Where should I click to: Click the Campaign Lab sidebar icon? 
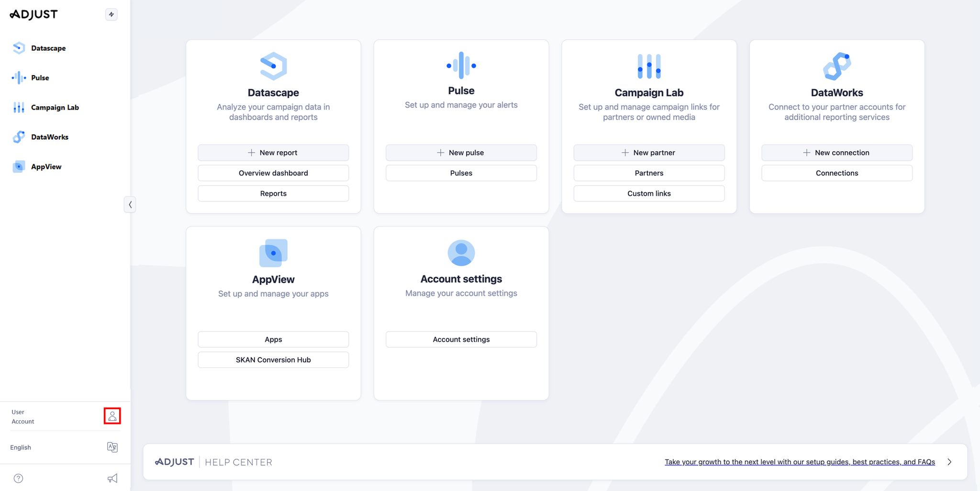click(x=19, y=107)
